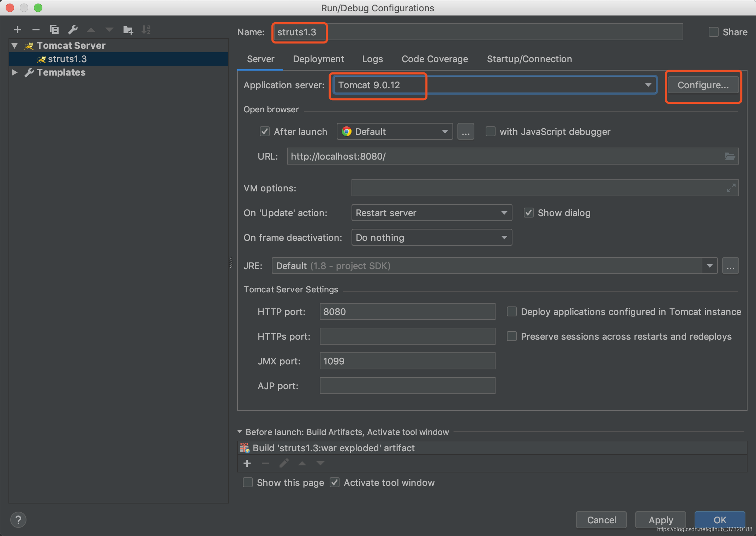
Task: Copy the selected configuration
Action: (x=54, y=30)
